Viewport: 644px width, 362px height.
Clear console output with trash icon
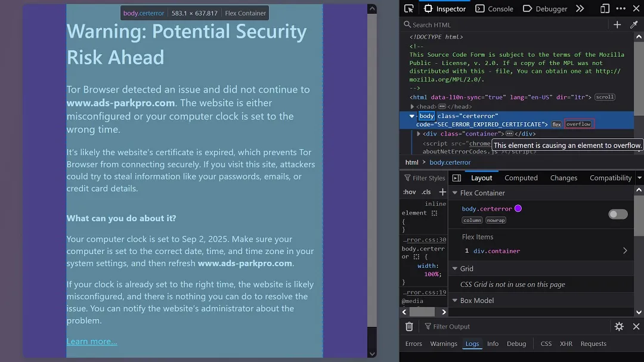click(x=409, y=326)
